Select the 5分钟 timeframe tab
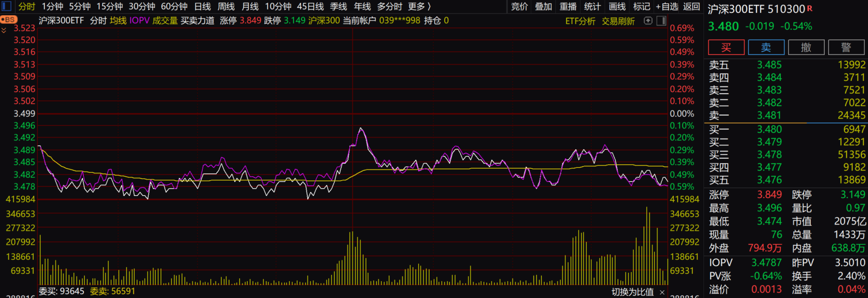 80,7
